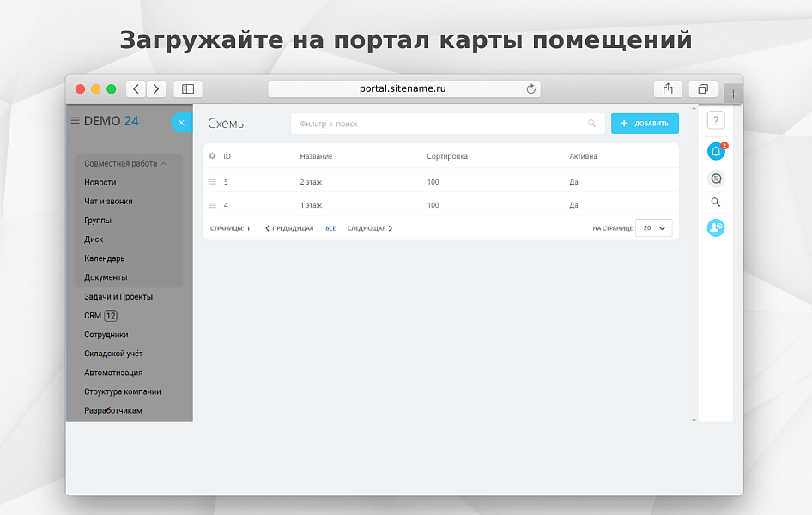
Task: Click the search magnifier in right panel
Action: pos(716,203)
